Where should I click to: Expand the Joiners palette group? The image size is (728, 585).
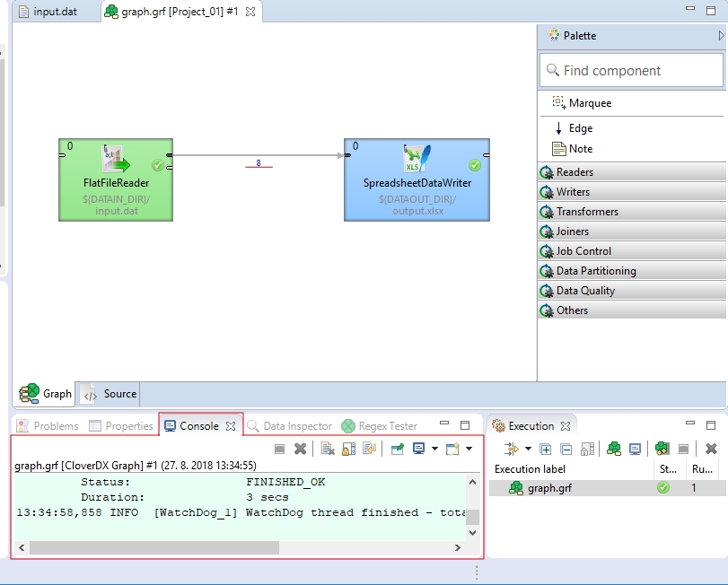point(631,231)
